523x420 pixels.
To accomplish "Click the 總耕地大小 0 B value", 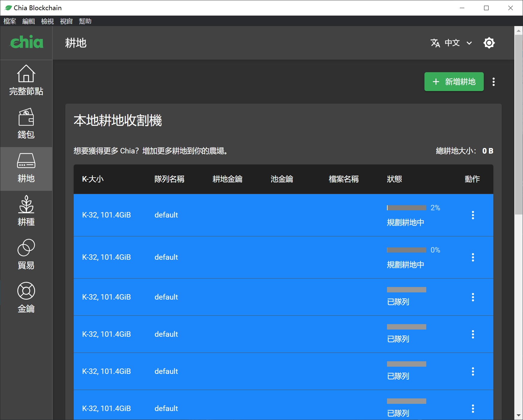I will pos(488,151).
